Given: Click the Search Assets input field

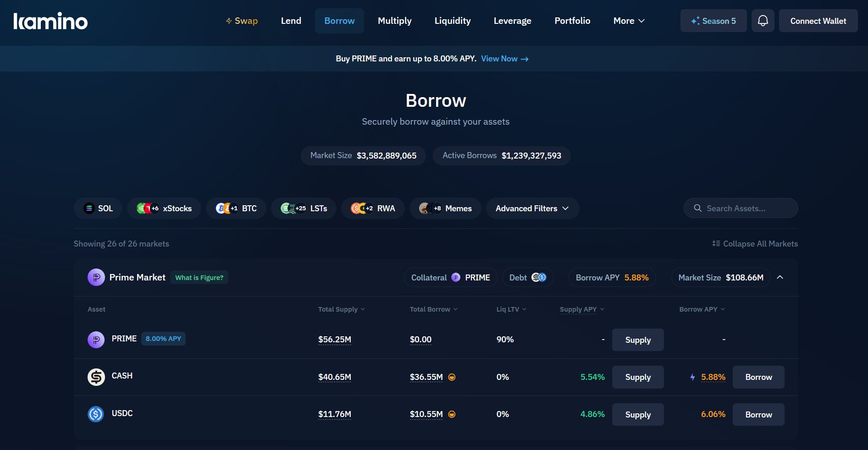Looking at the screenshot, I should [741, 209].
